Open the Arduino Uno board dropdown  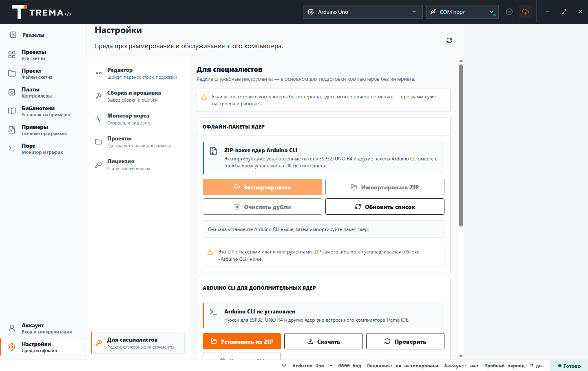pyautogui.click(x=363, y=12)
